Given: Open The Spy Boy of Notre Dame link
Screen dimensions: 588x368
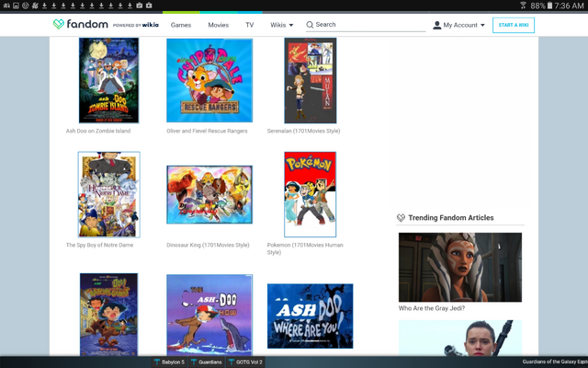Looking at the screenshot, I should click(x=100, y=246).
